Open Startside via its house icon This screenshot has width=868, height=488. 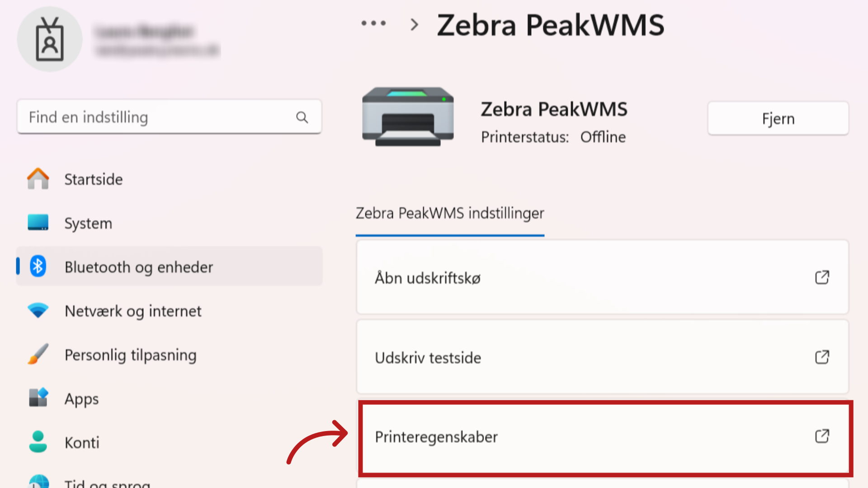[38, 179]
